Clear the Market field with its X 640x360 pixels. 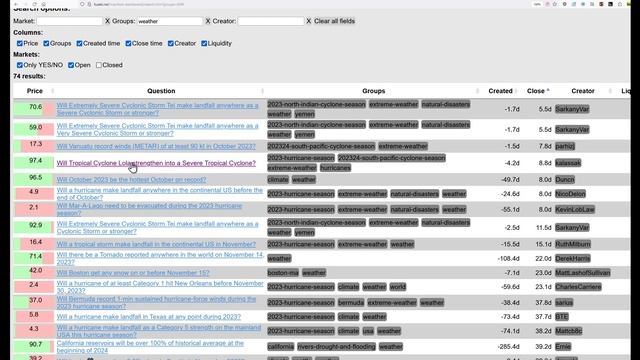pos(107,21)
